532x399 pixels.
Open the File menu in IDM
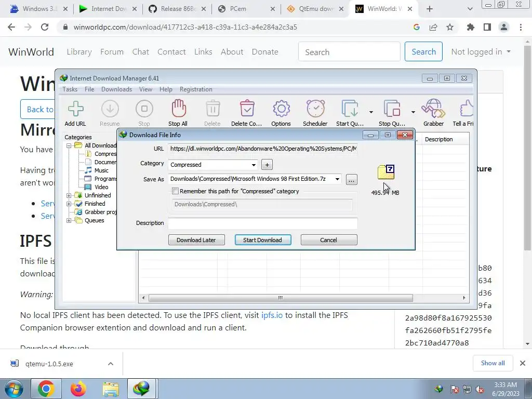(x=89, y=89)
